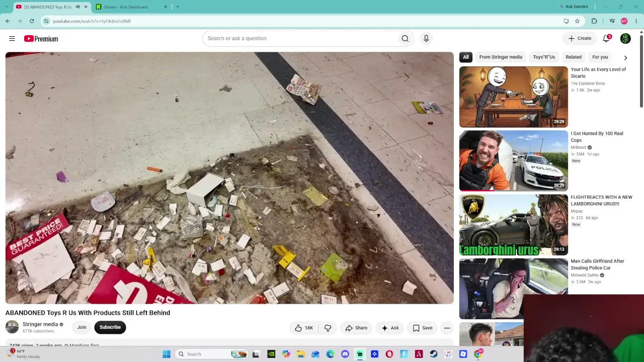Go back in browser history
The height and width of the screenshot is (362, 644).
point(8,21)
